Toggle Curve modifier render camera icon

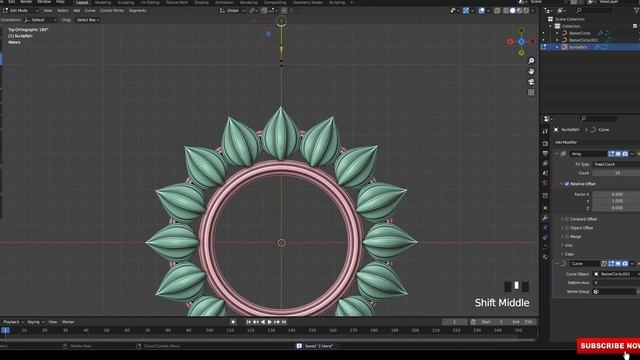(625, 264)
